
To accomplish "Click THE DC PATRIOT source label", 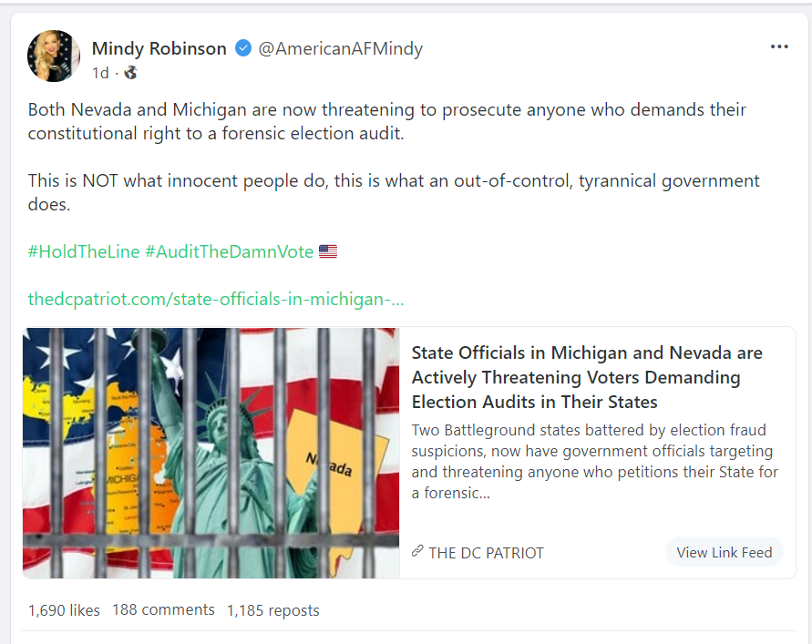I will [x=486, y=552].
